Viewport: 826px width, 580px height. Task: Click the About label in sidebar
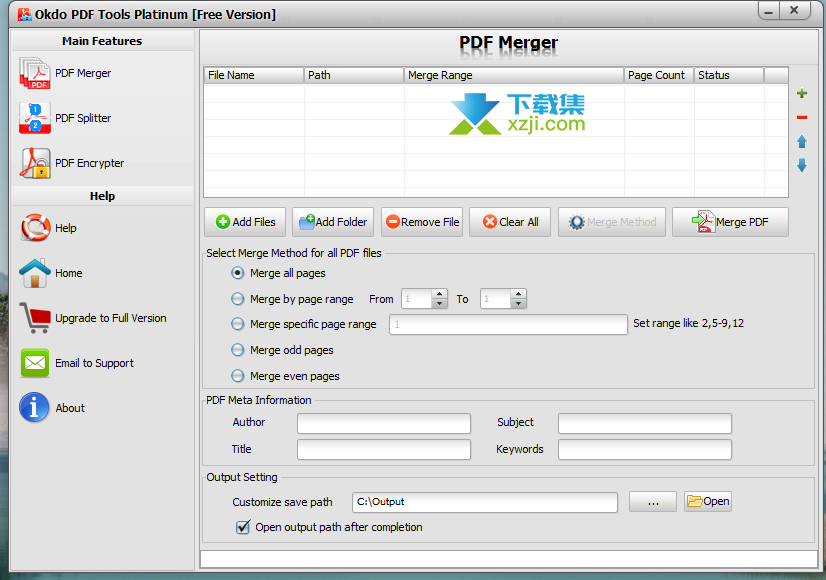(x=70, y=408)
